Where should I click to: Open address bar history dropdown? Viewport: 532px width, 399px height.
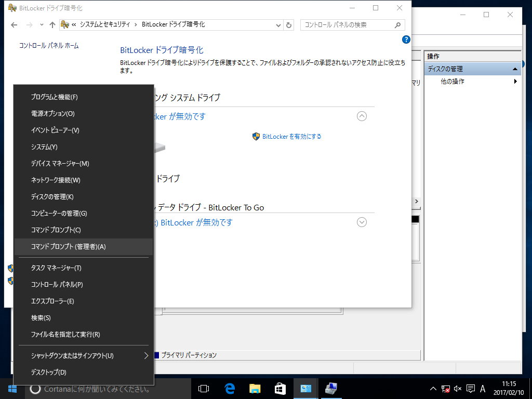point(278,25)
